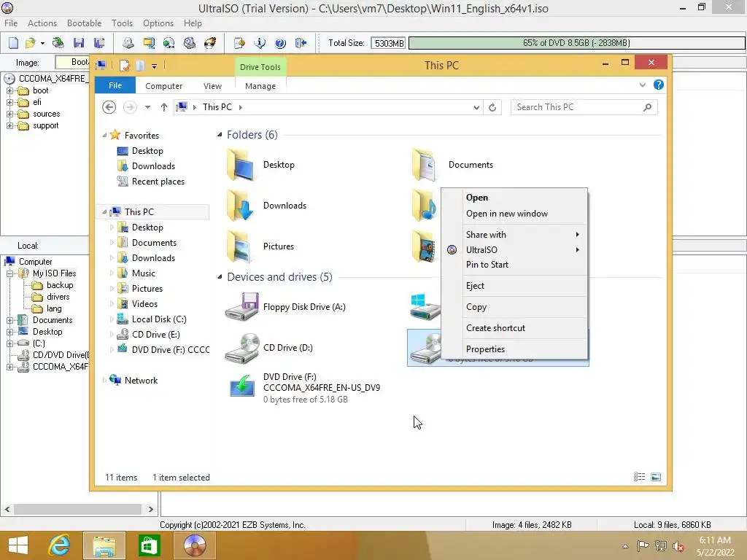Click the Open CD/DVD icon in UltraISO toolbar
The image size is (747, 560).
coord(58,43)
